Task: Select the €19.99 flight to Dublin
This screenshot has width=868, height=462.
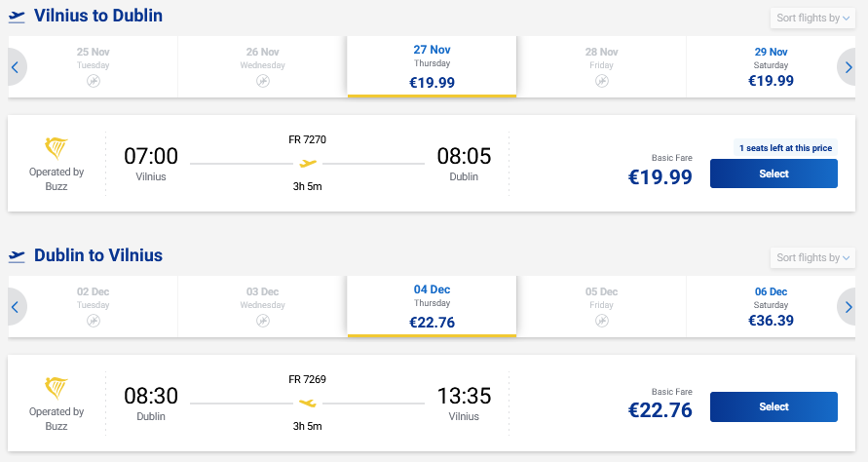Action: (x=774, y=173)
